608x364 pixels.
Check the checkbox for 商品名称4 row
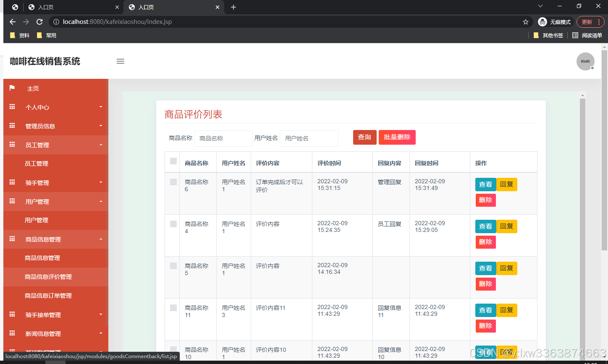172,224
